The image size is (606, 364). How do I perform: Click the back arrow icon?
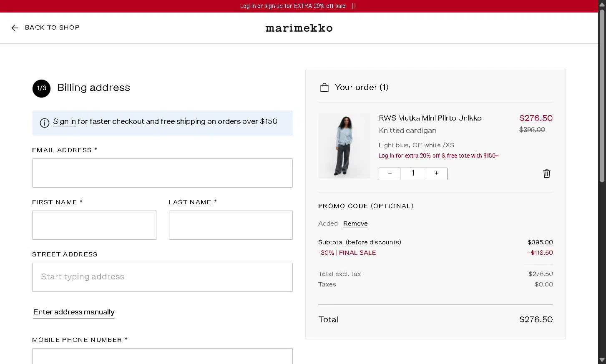coord(15,28)
